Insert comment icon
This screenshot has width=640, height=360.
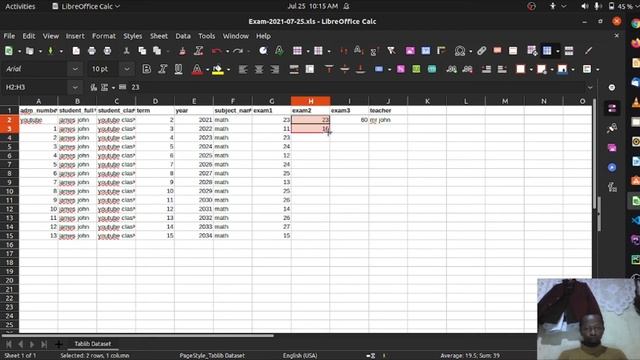[x=497, y=51]
